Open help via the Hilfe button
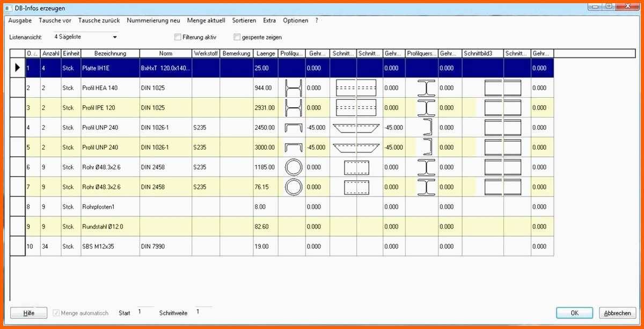This screenshot has width=644, height=329. 28,312
